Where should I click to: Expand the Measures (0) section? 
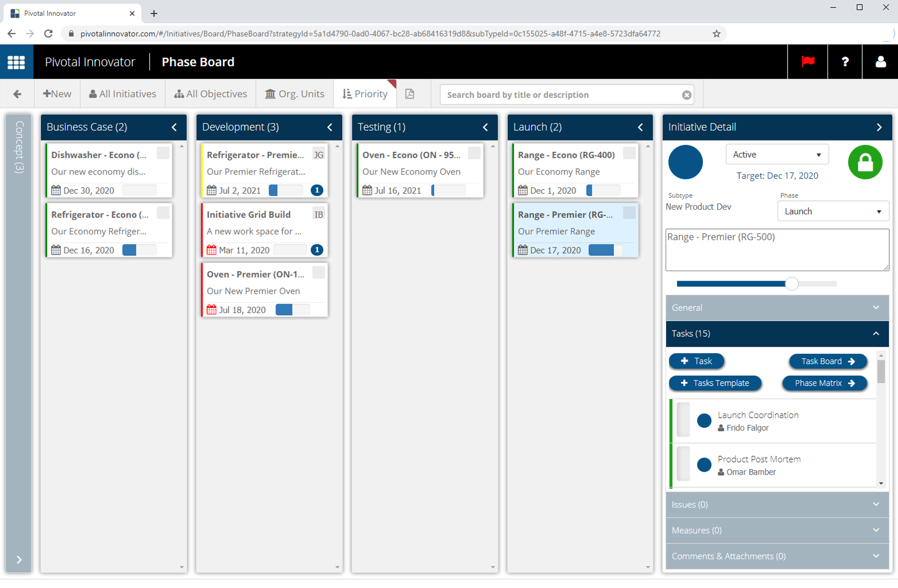777,530
